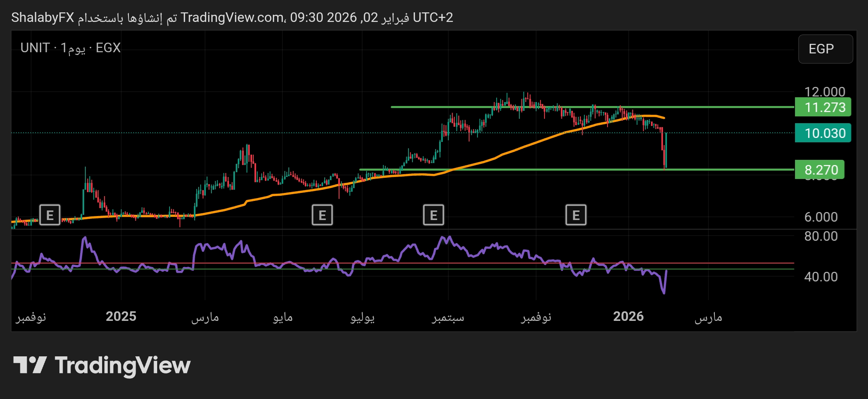Click the last earnings E marker before 2026
This screenshot has height=399, width=868.
pos(576,215)
